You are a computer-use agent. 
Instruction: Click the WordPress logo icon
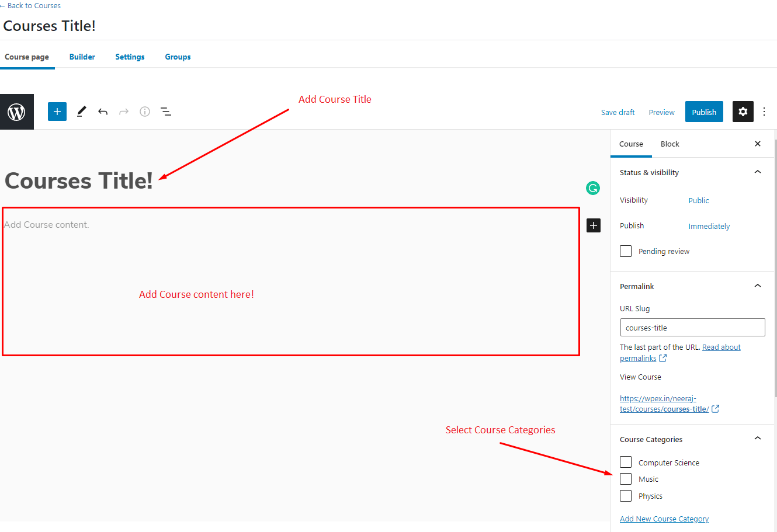coord(16,112)
